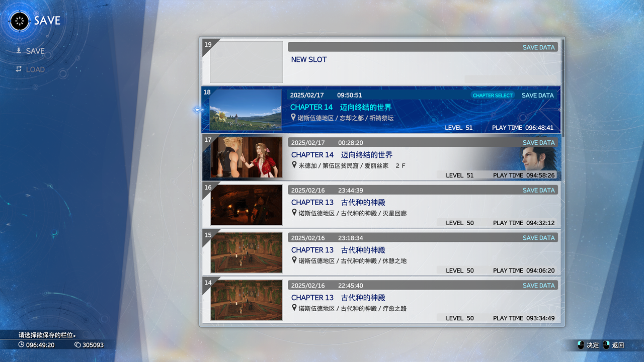Image resolution: width=644 pixels, height=362 pixels.
Task: Open slot 18 meadow thumbnail
Action: 246,110
